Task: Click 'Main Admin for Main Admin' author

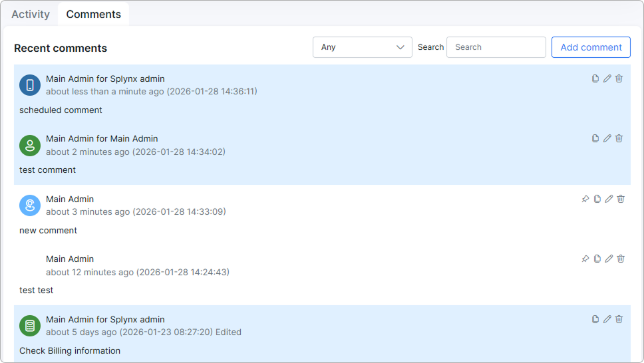Action: click(102, 139)
